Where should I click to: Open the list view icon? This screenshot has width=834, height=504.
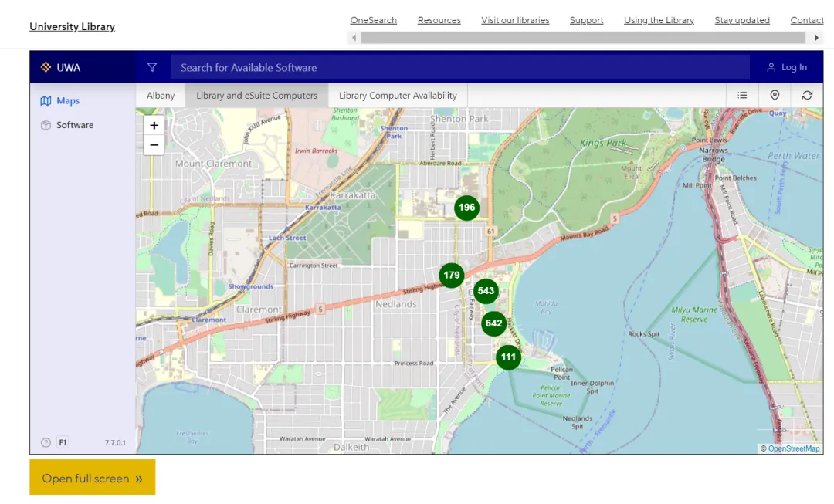click(x=742, y=95)
